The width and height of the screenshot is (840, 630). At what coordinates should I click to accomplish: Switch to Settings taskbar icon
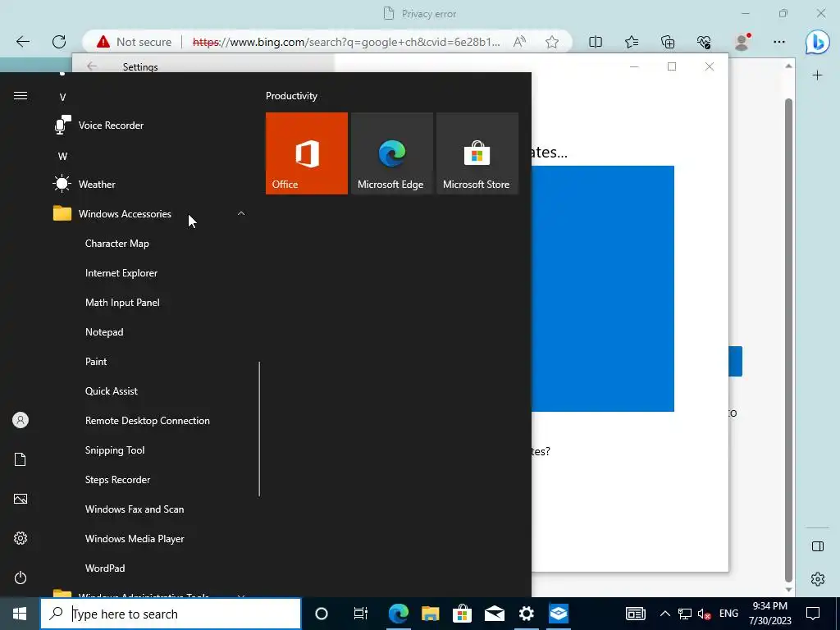[527, 614]
